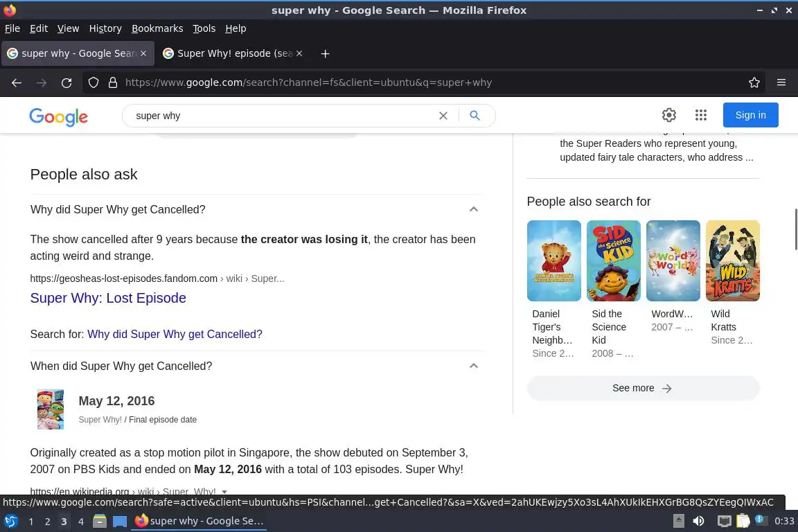Viewport: 798px width, 532px height.
Task: Open the tracking protection shield icon
Action: 93,82
